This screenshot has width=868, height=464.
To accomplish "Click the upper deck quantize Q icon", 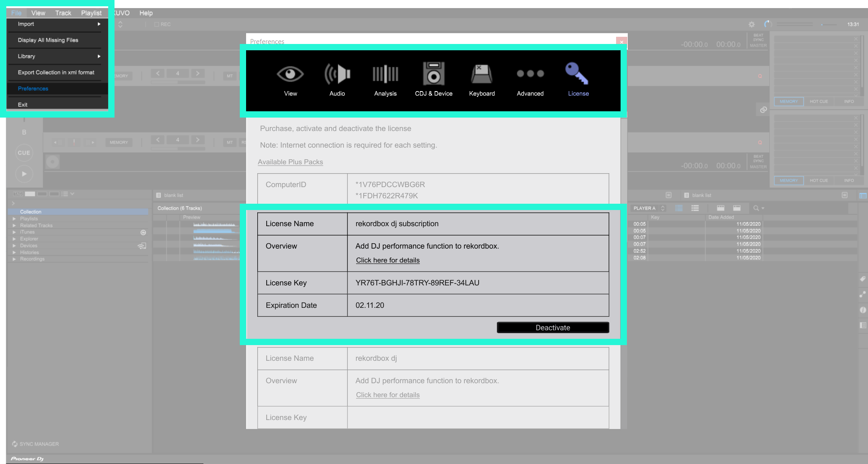I will coord(760,76).
